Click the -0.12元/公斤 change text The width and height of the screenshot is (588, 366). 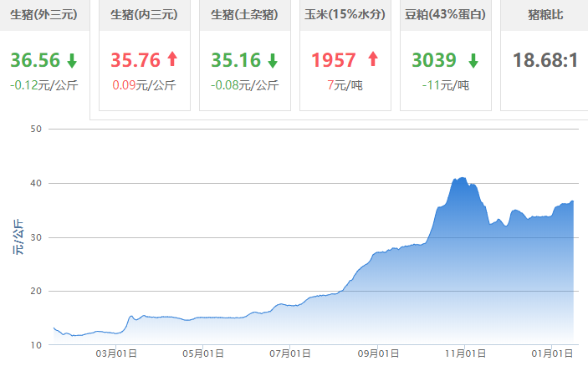43,85
